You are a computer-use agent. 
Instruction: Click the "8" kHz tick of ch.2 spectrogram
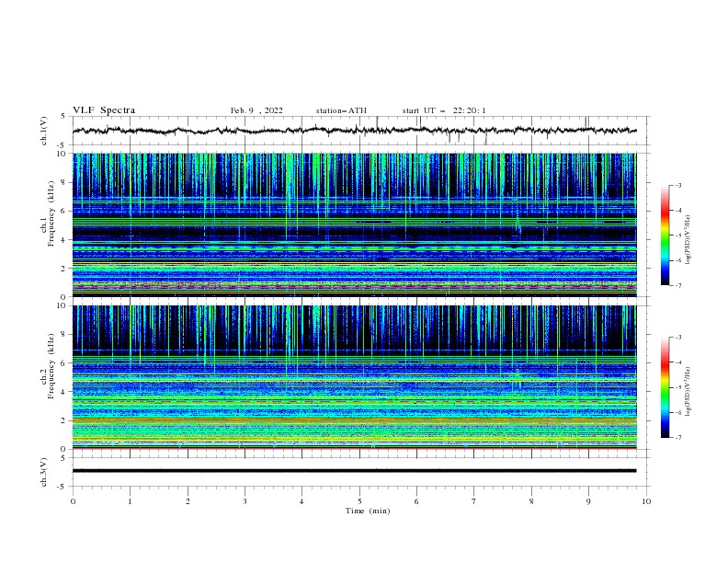pyautogui.click(x=64, y=335)
